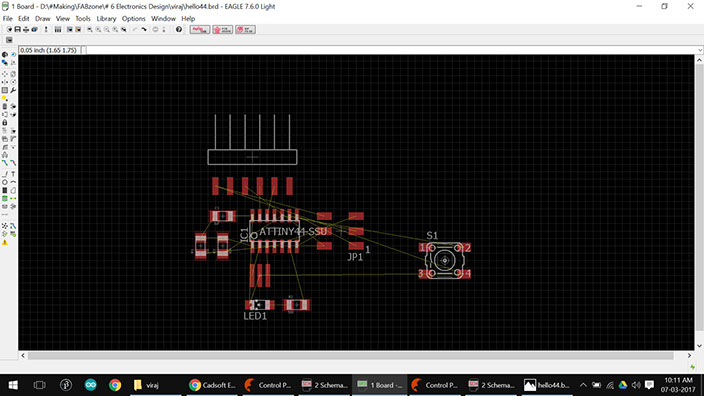Image resolution: width=704 pixels, height=396 pixels.
Task: Select the Circle drawing tool
Action: click(5, 182)
